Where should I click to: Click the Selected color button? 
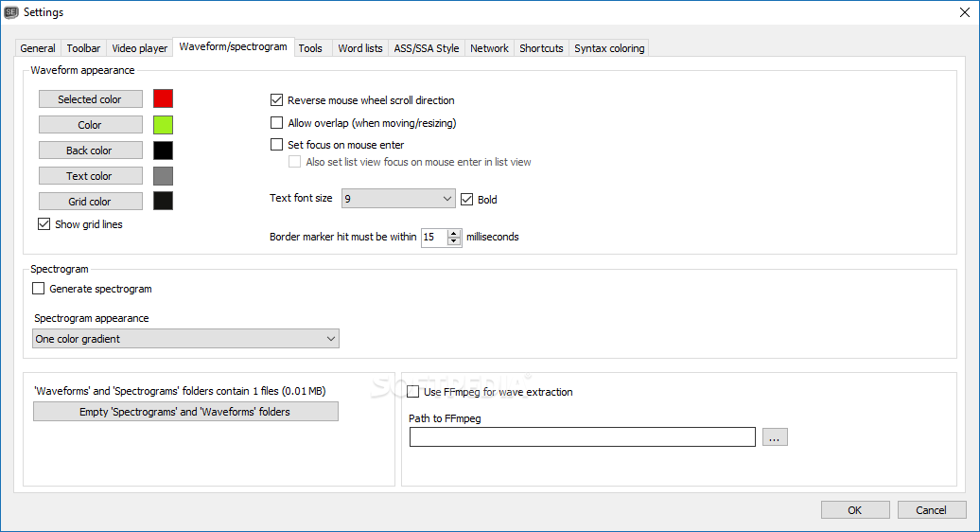point(91,99)
